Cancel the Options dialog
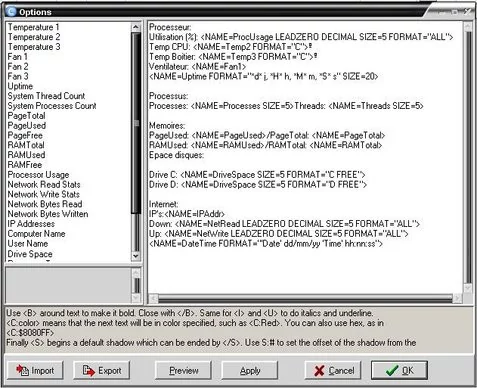The width and height of the screenshot is (477, 388). 333,370
